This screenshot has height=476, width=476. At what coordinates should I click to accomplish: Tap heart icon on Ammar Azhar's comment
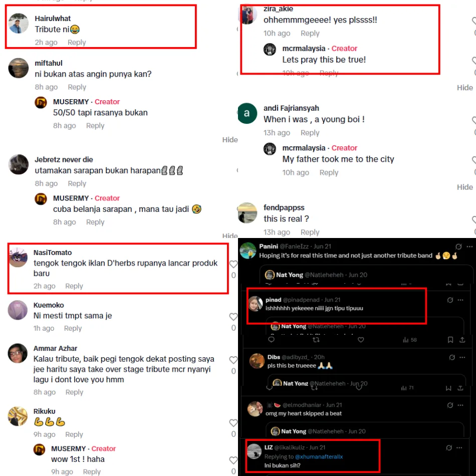pyautogui.click(x=233, y=360)
